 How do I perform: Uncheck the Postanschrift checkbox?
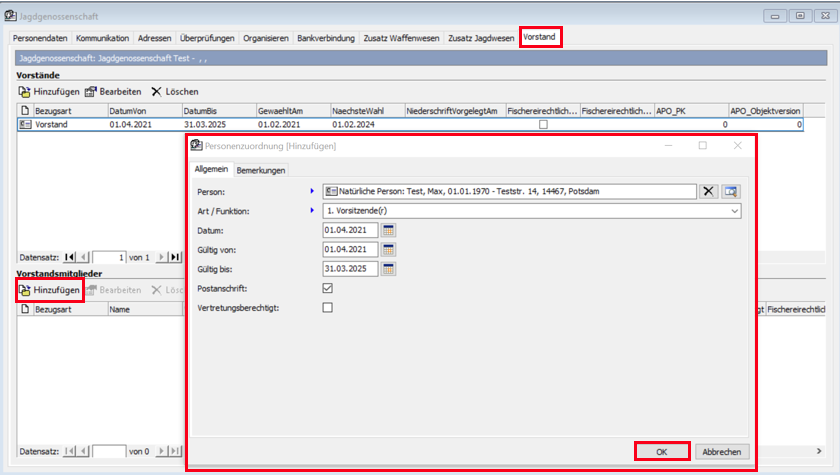point(328,288)
